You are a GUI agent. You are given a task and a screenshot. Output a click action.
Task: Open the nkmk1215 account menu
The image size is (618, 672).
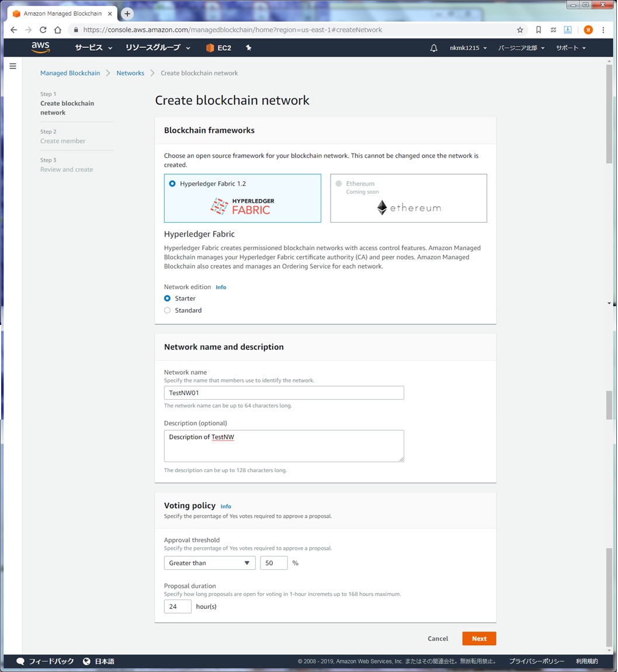tap(468, 47)
